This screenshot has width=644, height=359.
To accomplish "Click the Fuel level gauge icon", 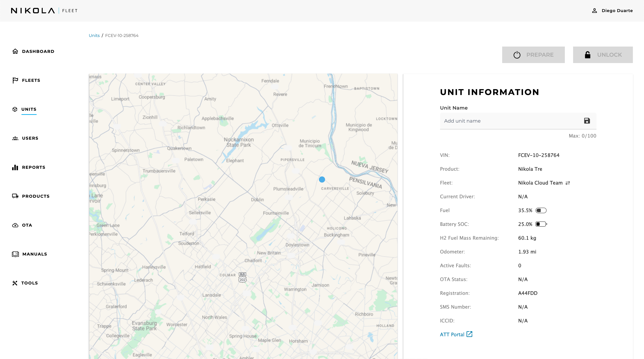I will (541, 210).
